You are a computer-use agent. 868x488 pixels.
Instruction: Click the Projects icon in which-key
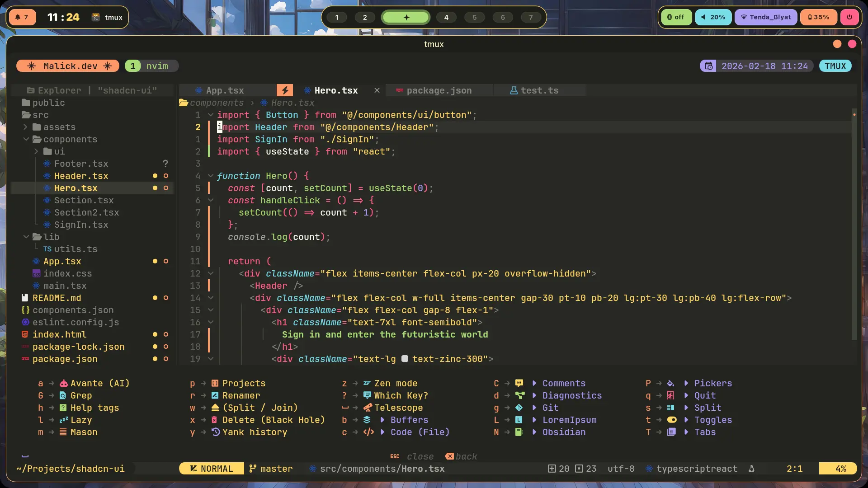point(215,383)
